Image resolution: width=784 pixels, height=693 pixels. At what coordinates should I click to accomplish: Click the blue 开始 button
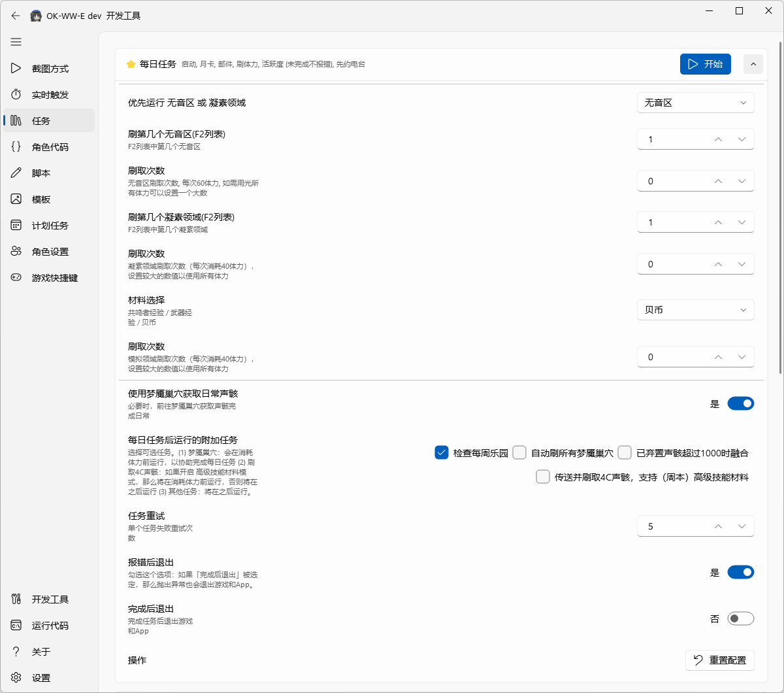click(706, 64)
